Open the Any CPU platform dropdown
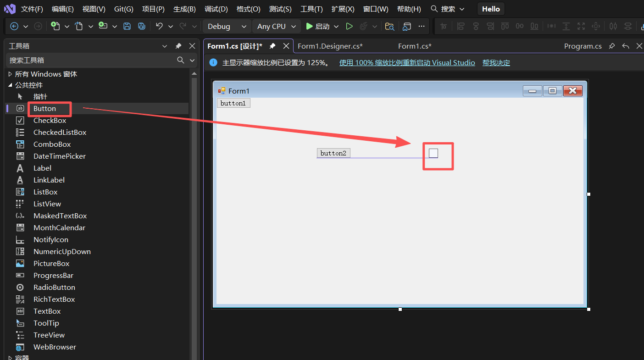The width and height of the screenshot is (644, 360). tap(277, 27)
